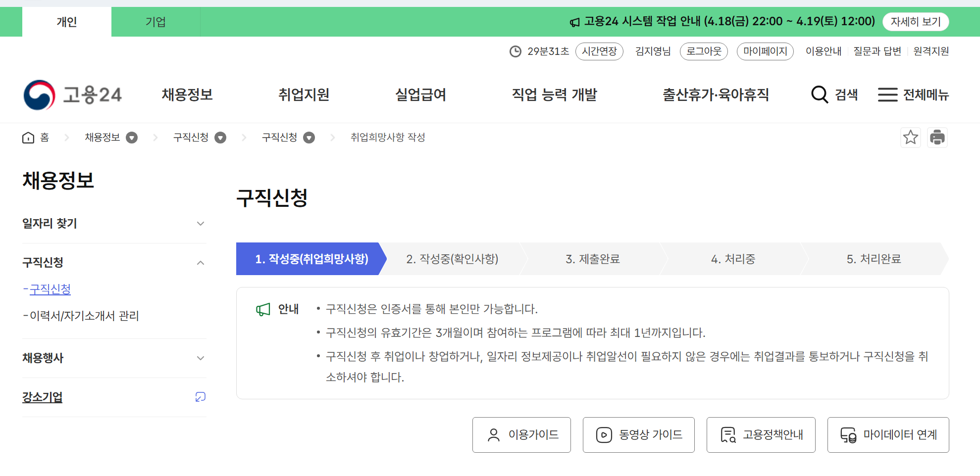Click the session timer clock icon

click(x=516, y=51)
